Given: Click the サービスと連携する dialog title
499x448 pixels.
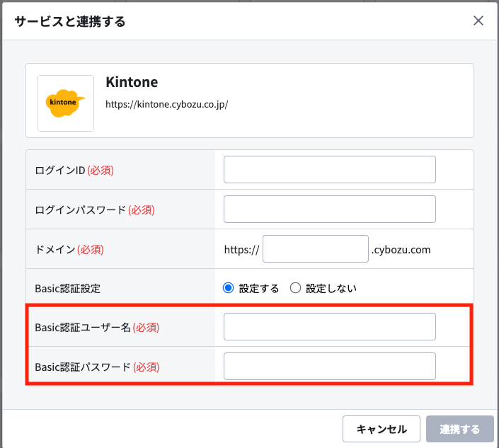Looking at the screenshot, I should tap(70, 22).
